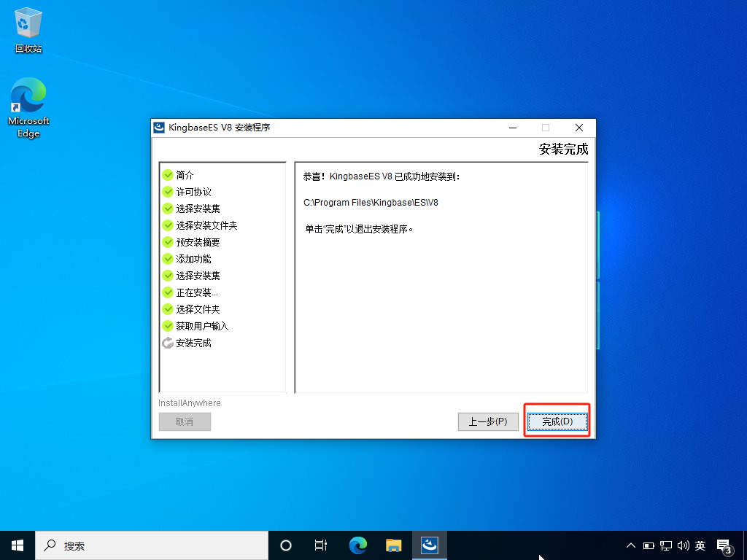The width and height of the screenshot is (747, 560).
Task: Click the green check beside 添加功能
Action: [x=168, y=259]
